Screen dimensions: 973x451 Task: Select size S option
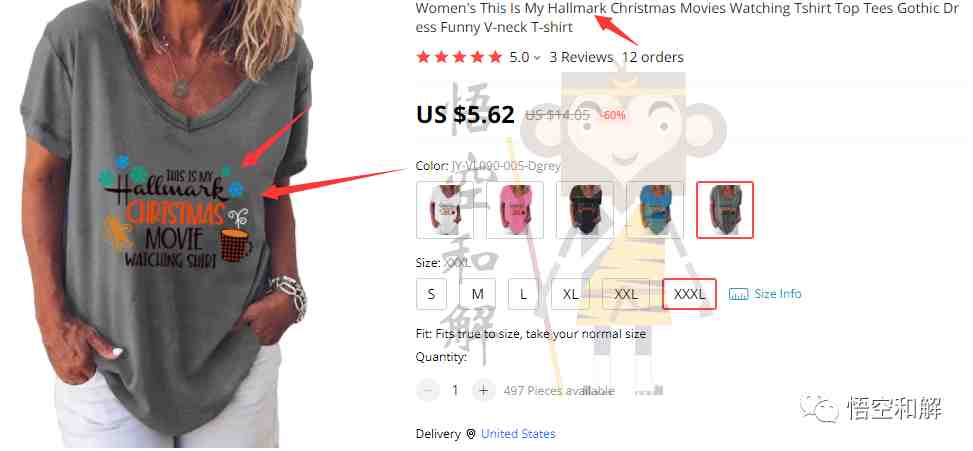(x=431, y=294)
